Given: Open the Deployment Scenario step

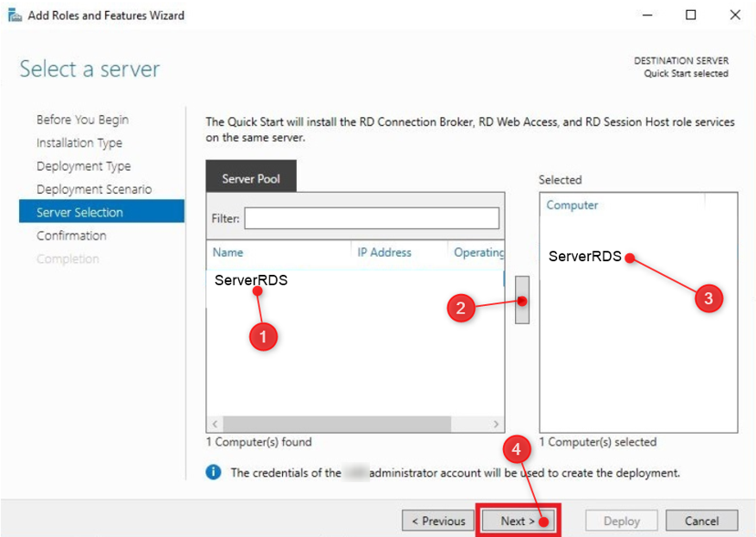Looking at the screenshot, I should coord(94,189).
